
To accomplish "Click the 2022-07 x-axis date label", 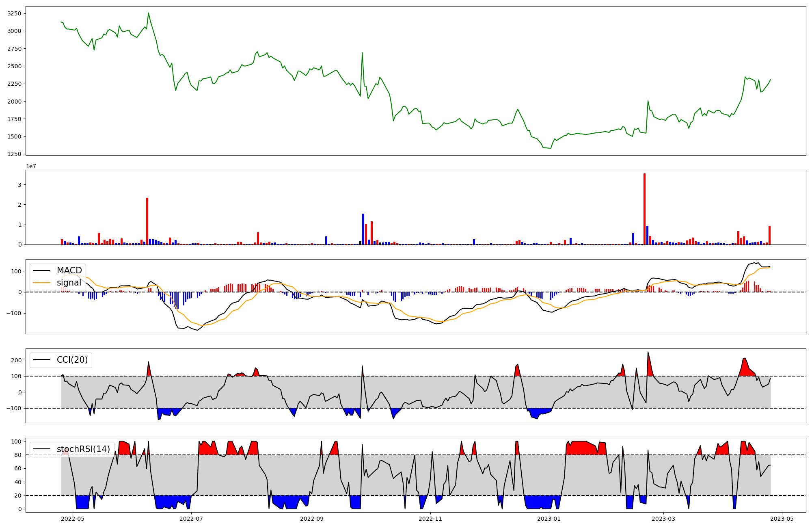I will pyautogui.click(x=191, y=518).
